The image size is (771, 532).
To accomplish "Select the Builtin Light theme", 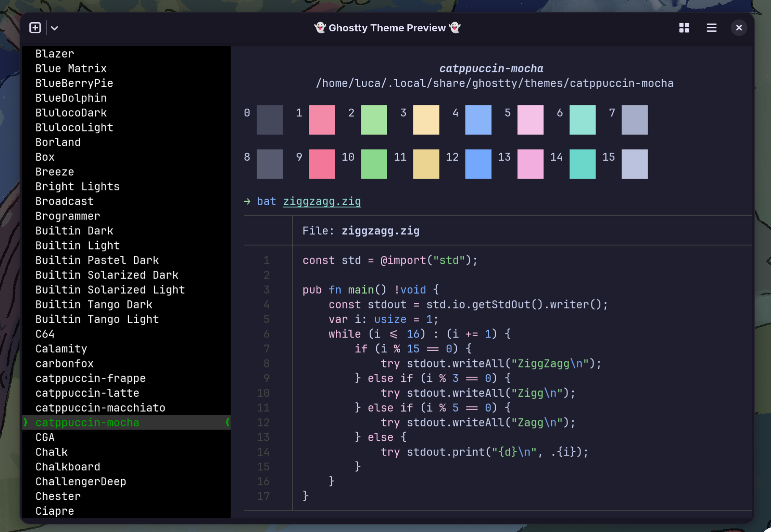I will pyautogui.click(x=126, y=246).
